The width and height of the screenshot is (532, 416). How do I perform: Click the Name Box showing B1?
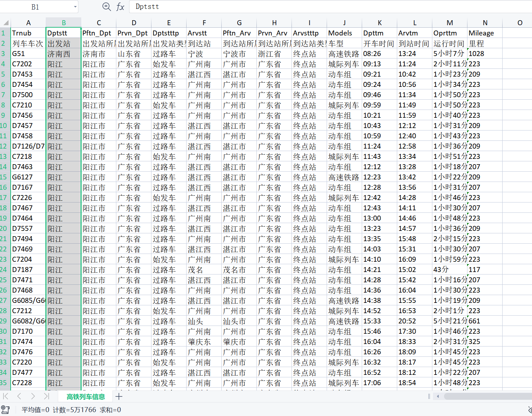[x=35, y=7]
